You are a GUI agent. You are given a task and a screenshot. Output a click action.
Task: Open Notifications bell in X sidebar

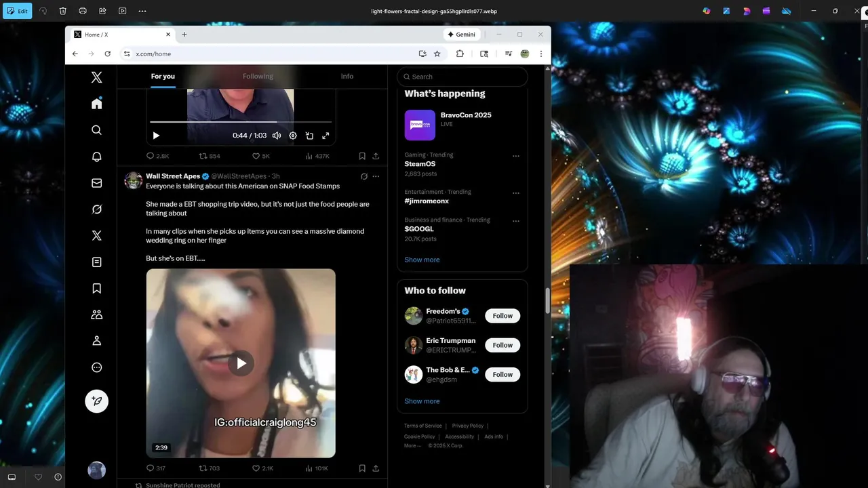pyautogui.click(x=96, y=157)
